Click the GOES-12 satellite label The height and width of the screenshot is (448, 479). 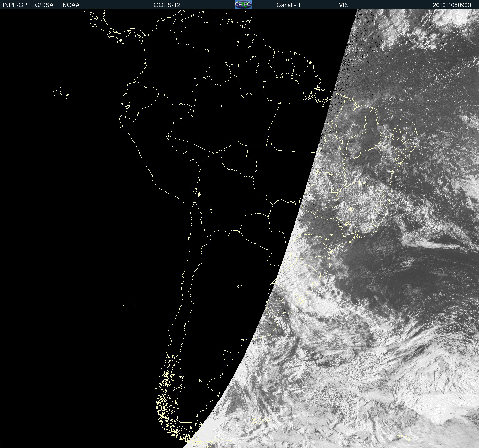[166, 5]
